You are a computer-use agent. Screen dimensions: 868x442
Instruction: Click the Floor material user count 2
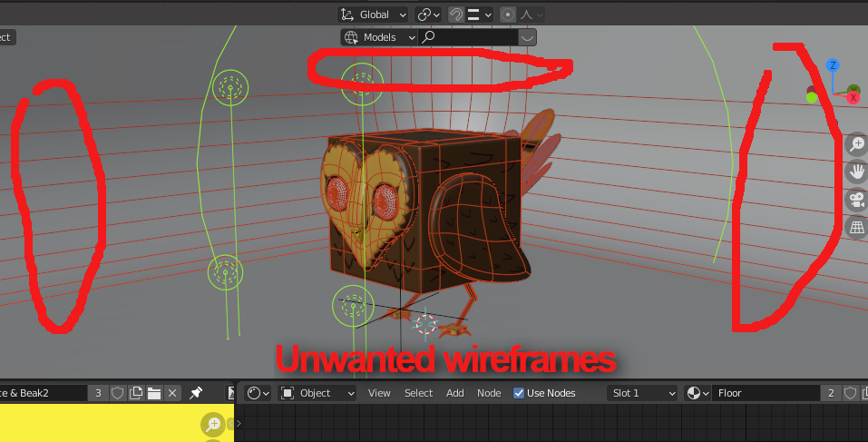830,393
